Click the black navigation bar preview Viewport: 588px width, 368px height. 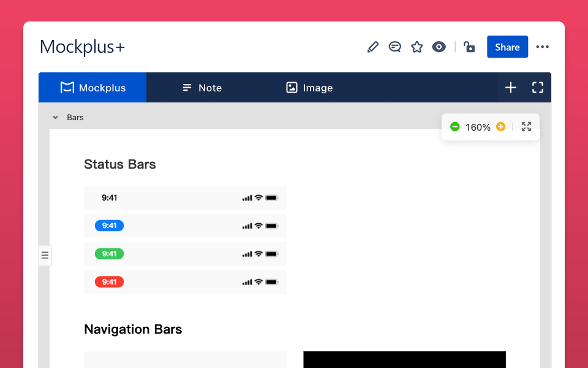click(x=405, y=360)
